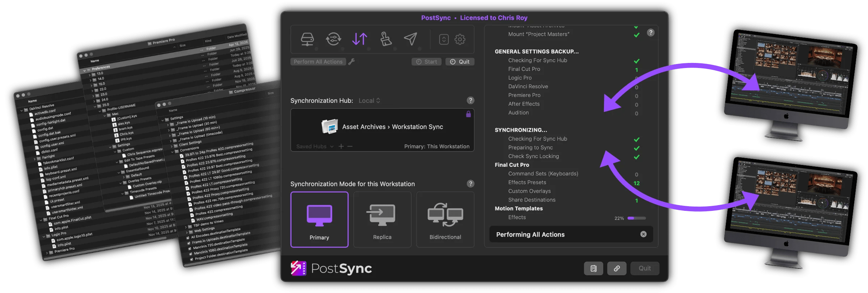Image resolution: width=868 pixels, height=293 pixels.
Task: Click "Motion Templates" log heading
Action: pos(519,208)
